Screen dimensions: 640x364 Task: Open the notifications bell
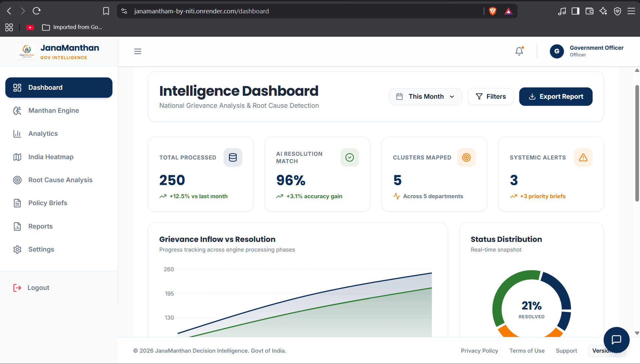click(519, 51)
